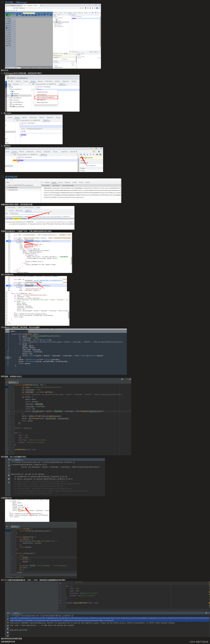Open What's New tab in drawer

[19, 210]
